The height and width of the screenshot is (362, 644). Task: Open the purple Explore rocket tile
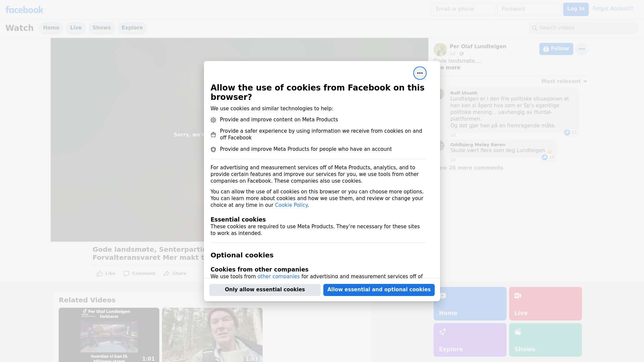point(470,340)
